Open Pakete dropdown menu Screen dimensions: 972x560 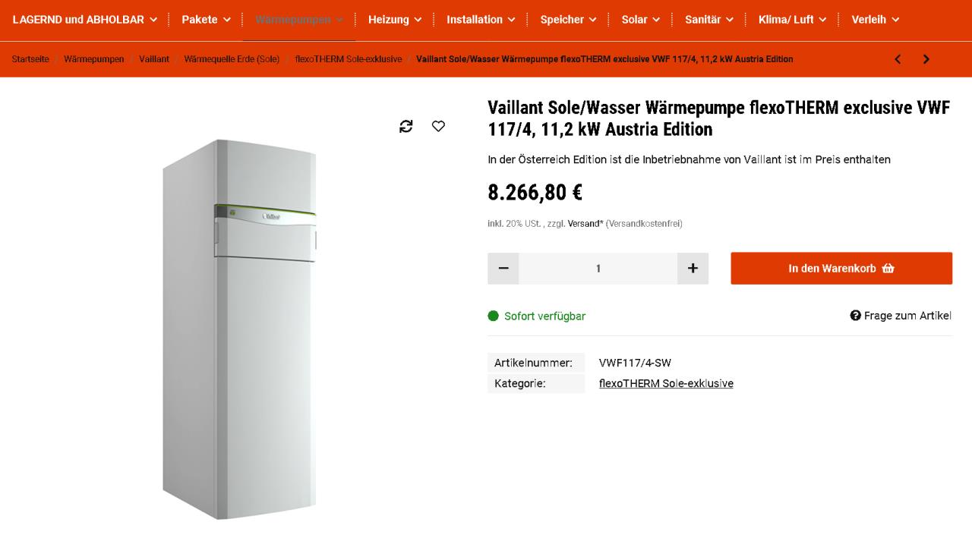tap(207, 20)
